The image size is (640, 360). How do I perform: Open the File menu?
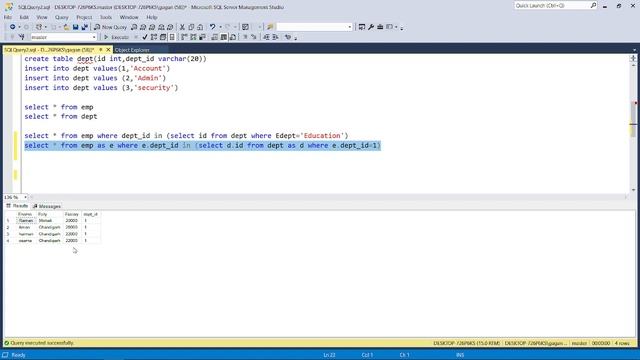[x=7, y=17]
